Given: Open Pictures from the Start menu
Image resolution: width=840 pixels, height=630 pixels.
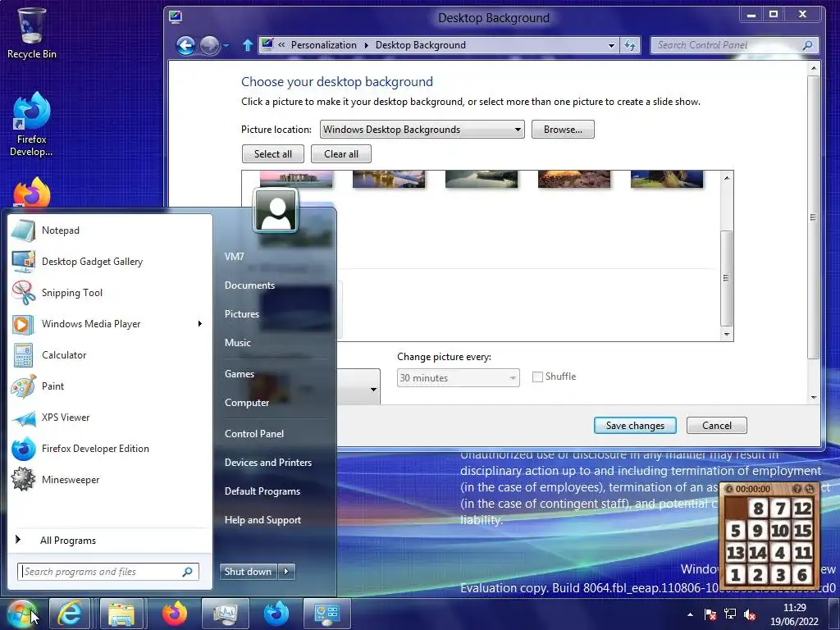Looking at the screenshot, I should tap(242, 314).
